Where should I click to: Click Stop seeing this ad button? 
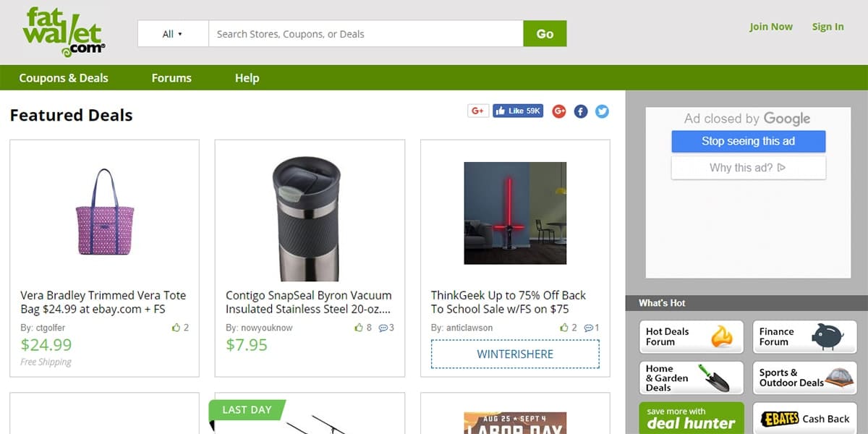tap(748, 142)
